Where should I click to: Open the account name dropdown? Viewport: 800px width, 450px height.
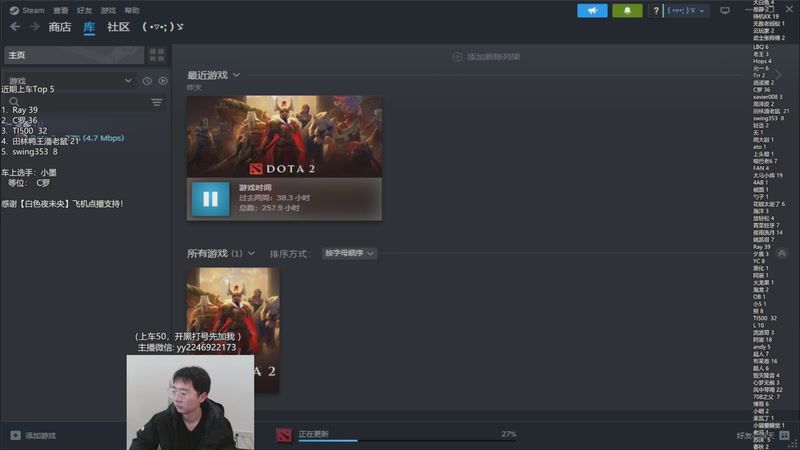click(686, 10)
